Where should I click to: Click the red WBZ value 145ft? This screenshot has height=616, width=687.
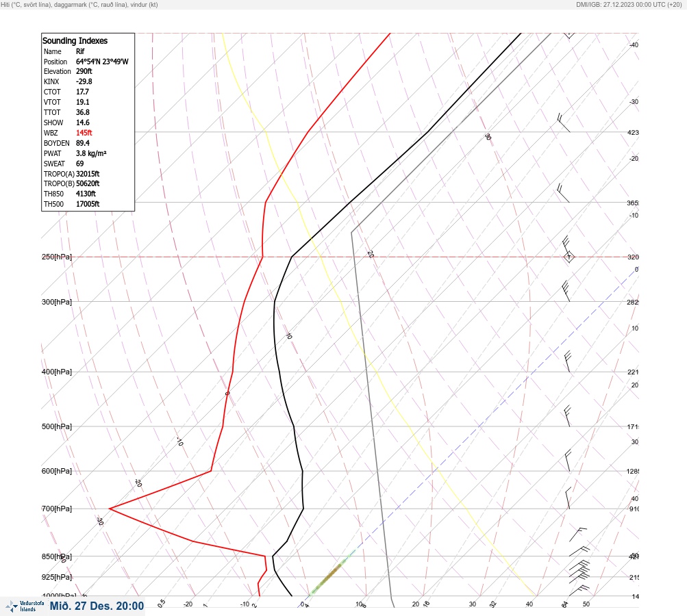point(84,133)
